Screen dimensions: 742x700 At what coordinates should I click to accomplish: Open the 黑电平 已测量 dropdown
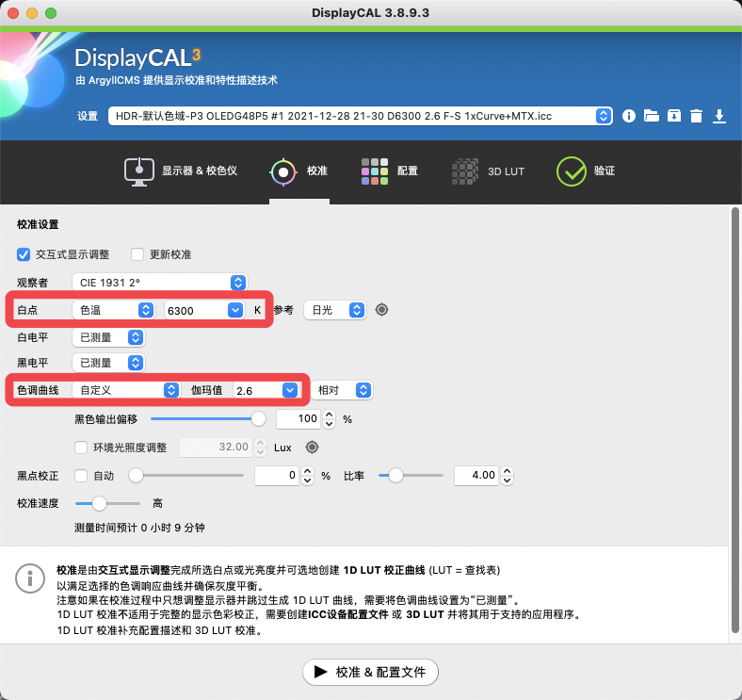[108, 363]
